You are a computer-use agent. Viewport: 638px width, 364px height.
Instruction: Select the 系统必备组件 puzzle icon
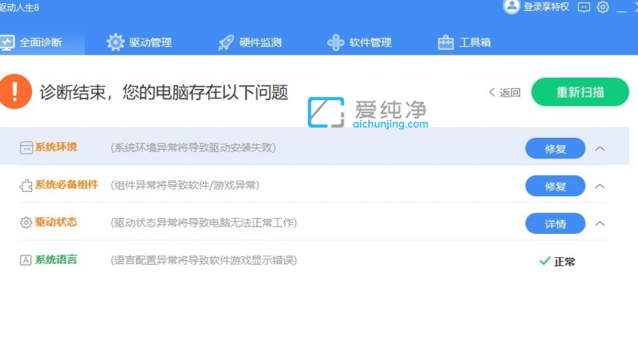(x=25, y=185)
